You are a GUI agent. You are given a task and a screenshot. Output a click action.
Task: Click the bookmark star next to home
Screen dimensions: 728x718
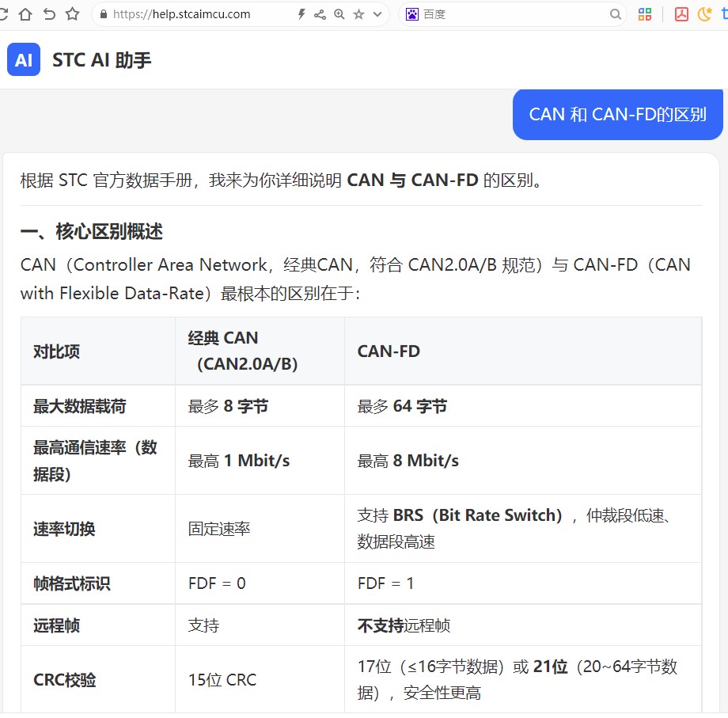72,14
